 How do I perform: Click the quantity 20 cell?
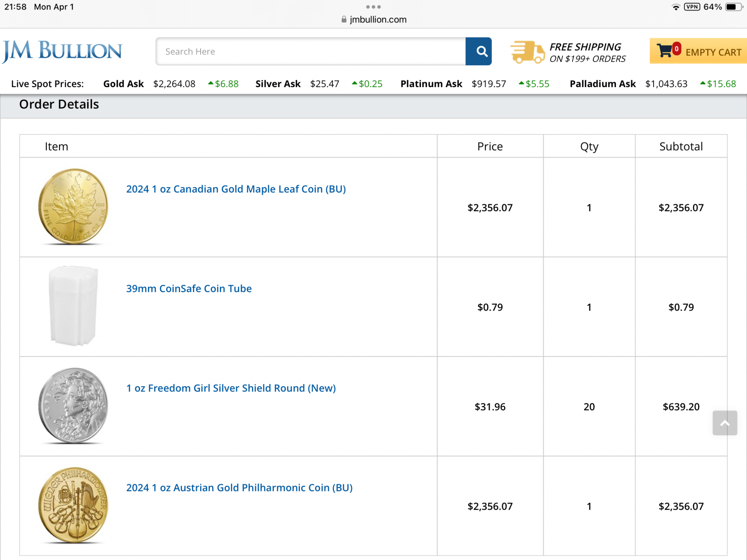click(589, 407)
